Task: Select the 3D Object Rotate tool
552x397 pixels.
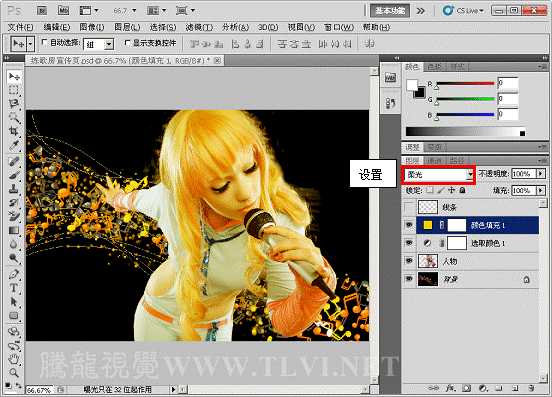Action: 14,332
